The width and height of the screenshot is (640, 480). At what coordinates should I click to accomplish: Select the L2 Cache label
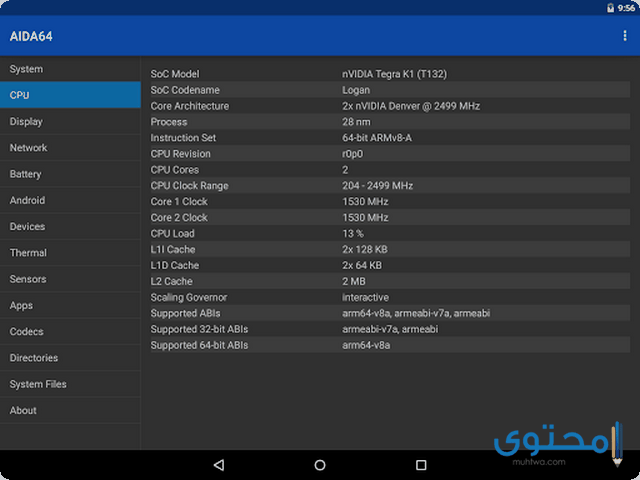coord(171,281)
